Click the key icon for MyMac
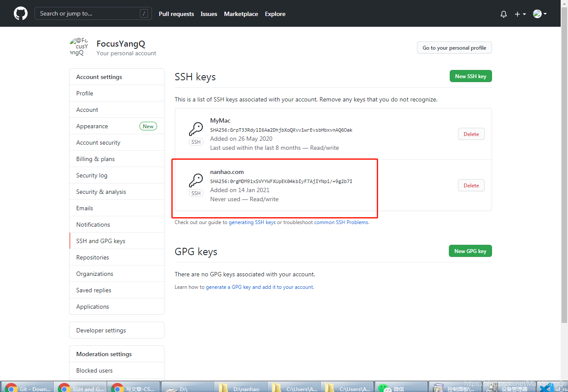The height and width of the screenshot is (392, 568). 196,129
